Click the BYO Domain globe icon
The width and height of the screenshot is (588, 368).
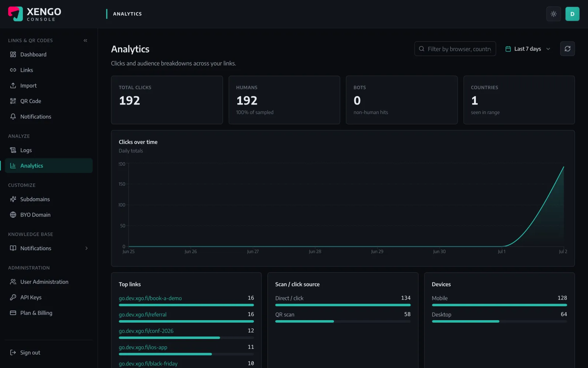click(x=13, y=215)
